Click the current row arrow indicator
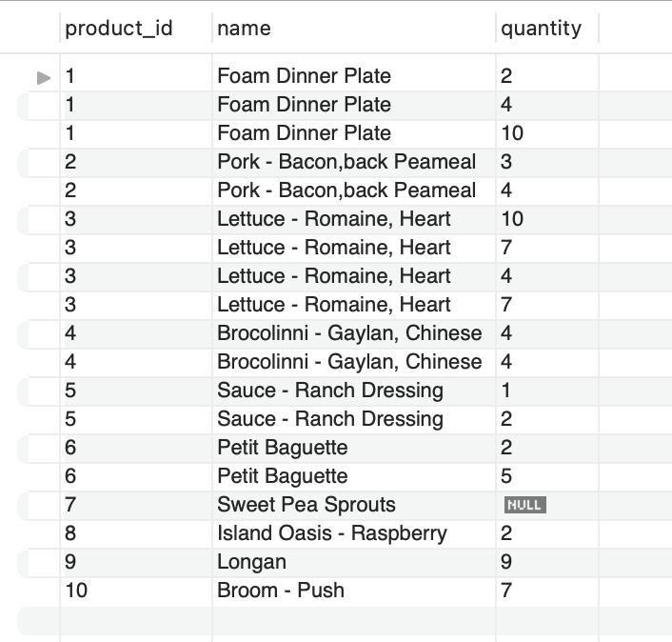 point(44,77)
